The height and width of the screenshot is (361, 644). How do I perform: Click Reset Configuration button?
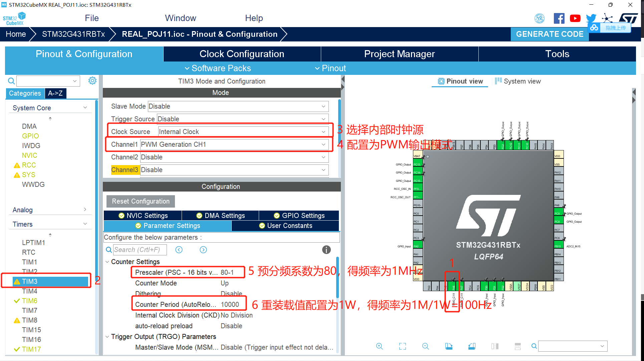point(141,201)
